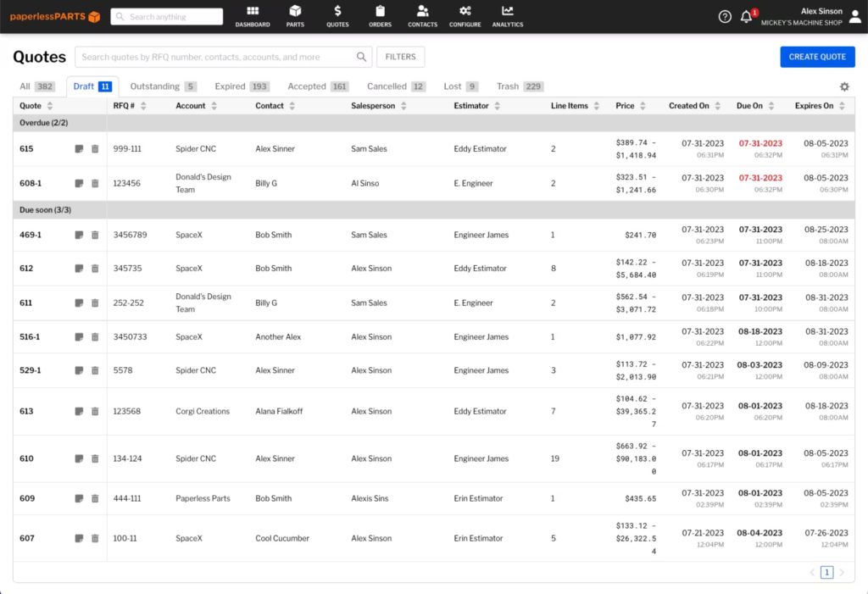Click the Configure icon in the top bar
Screen dimensions: 868x594
465,16
